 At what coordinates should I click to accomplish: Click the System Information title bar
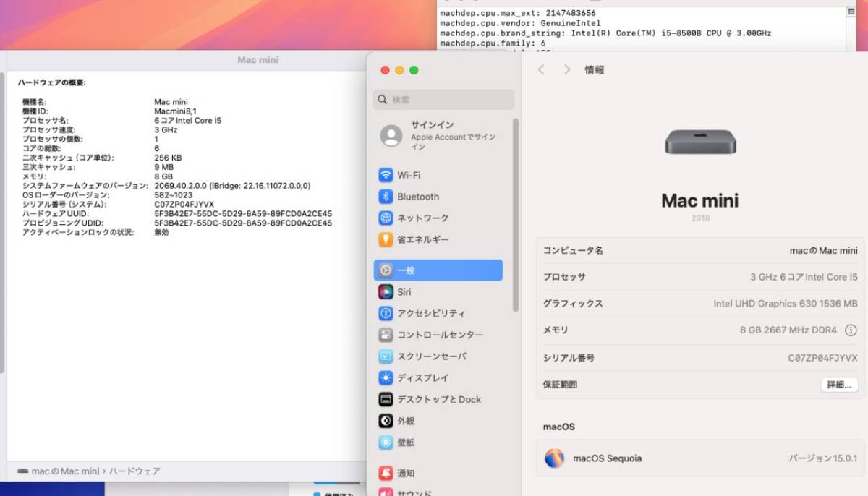[184, 60]
